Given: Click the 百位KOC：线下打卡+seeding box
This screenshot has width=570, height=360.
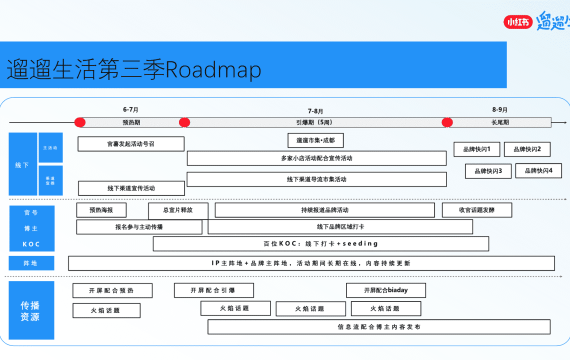Looking at the screenshot, I should pyautogui.click(x=321, y=244).
